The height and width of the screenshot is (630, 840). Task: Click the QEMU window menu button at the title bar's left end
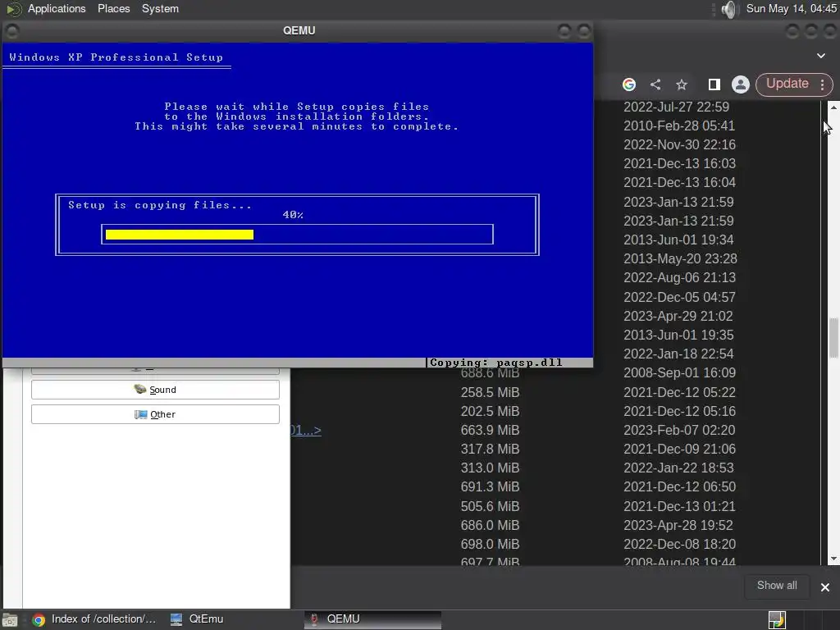tap(12, 31)
